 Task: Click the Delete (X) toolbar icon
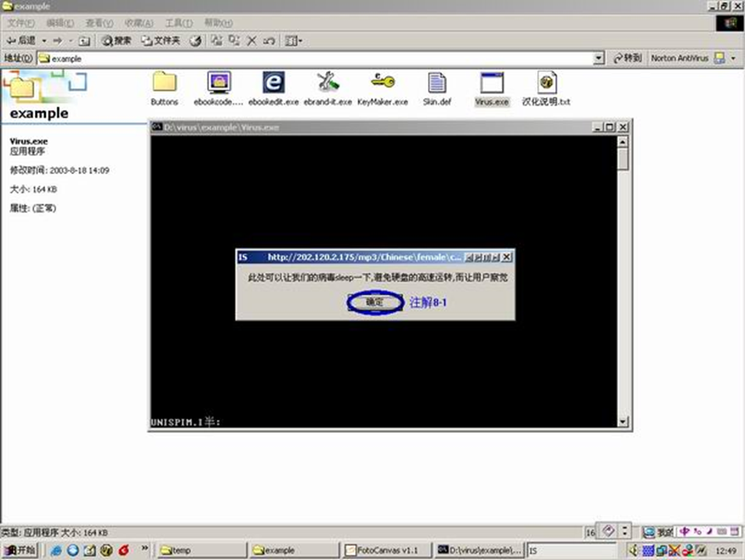click(x=251, y=40)
